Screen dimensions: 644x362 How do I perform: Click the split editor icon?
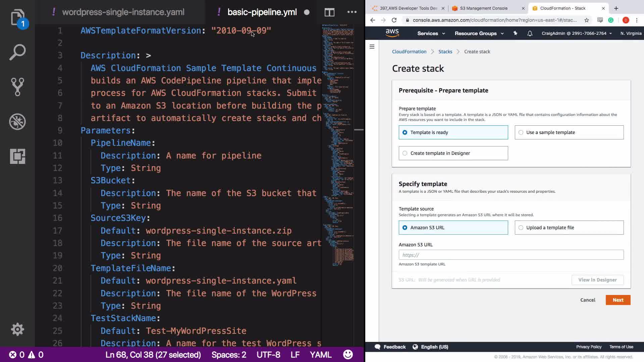coord(329,12)
